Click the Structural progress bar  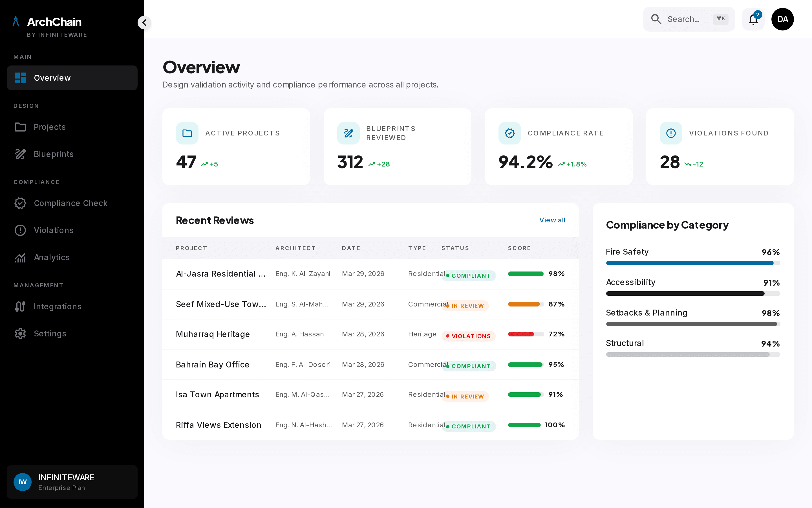(x=693, y=354)
